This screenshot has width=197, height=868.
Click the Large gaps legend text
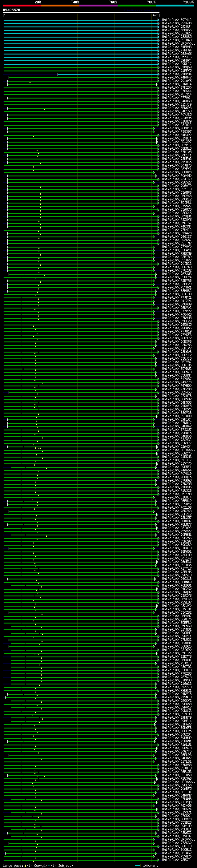click(x=13, y=865)
